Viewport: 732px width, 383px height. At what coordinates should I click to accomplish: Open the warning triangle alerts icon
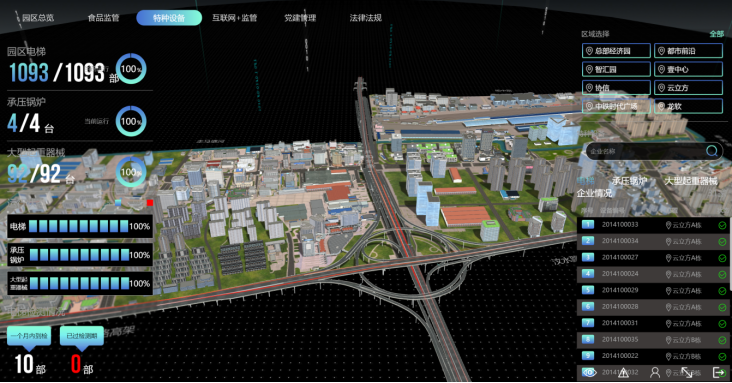(623, 372)
